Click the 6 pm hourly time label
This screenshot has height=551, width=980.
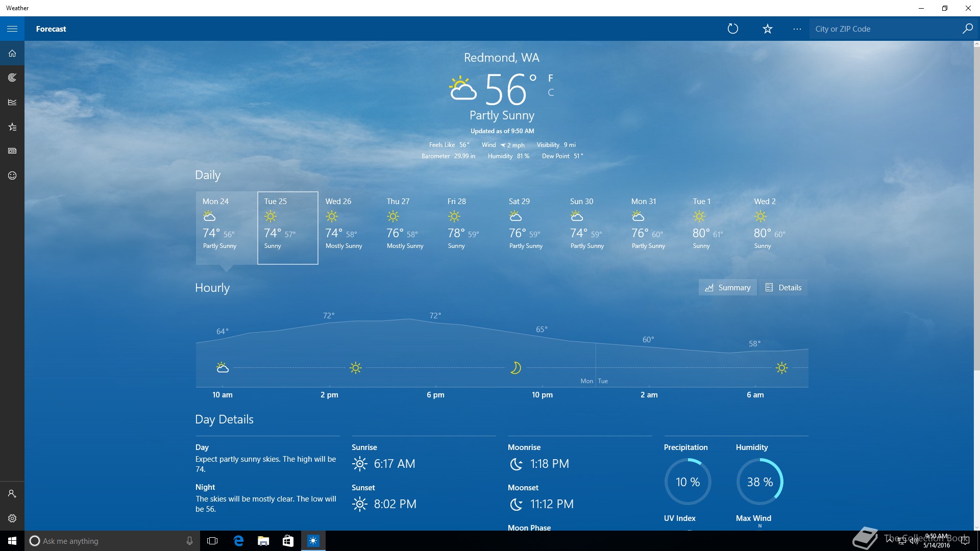pyautogui.click(x=435, y=394)
